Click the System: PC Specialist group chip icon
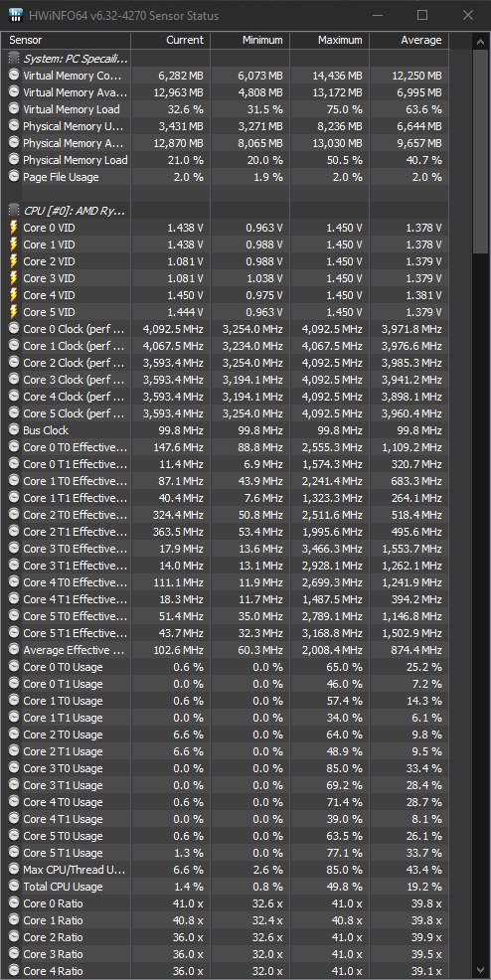 click(x=14, y=59)
